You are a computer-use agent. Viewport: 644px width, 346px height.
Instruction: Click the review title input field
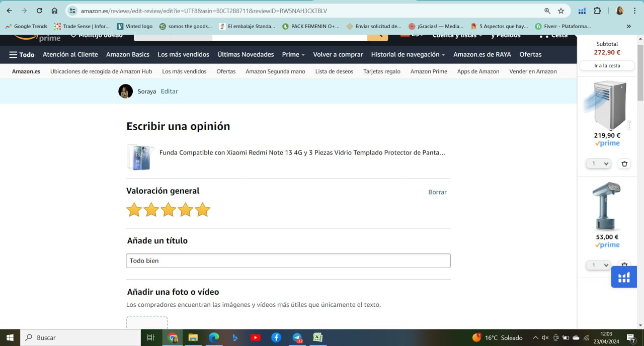[288, 261]
